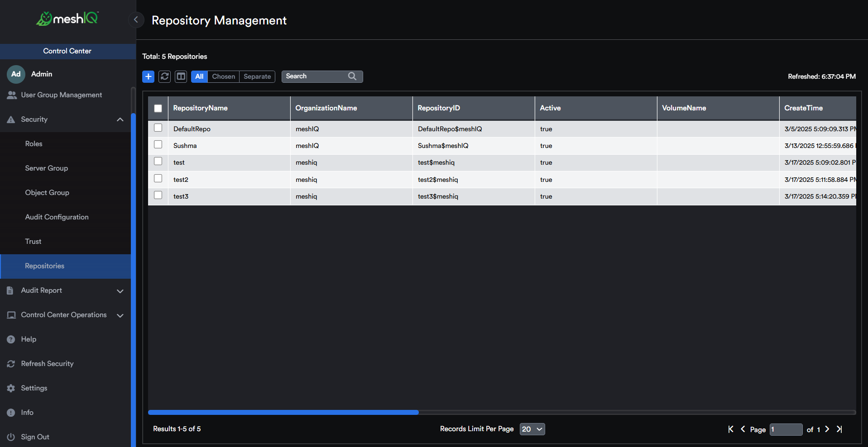This screenshot has height=447, width=868.
Task: Click the meshIQ logo
Action: (67, 19)
